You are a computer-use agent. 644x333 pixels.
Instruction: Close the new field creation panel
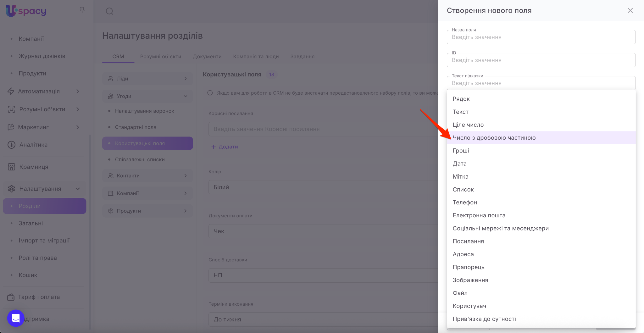(x=630, y=10)
